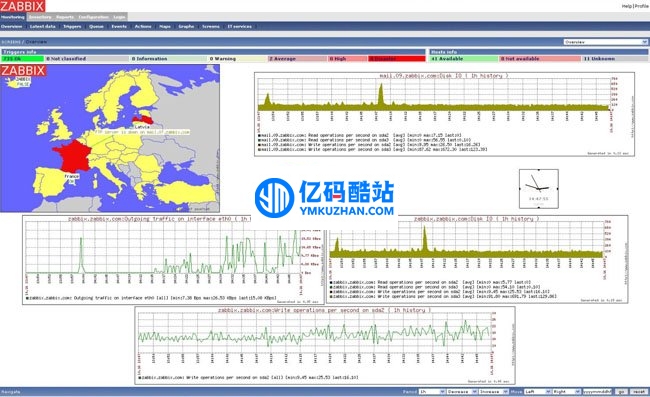Click the red Disaster triggers cell
Screen dimensions: 650x397
click(x=396, y=59)
